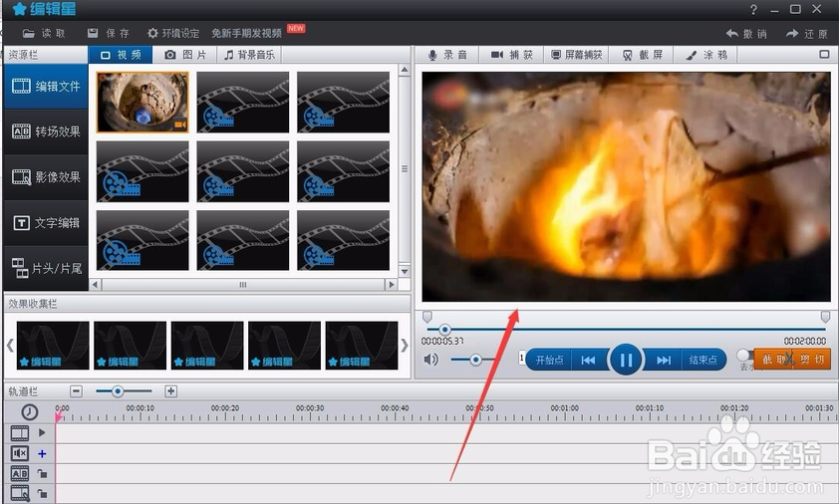Click the timeline zoom slider knob
The width and height of the screenshot is (839, 504).
pyautogui.click(x=118, y=391)
